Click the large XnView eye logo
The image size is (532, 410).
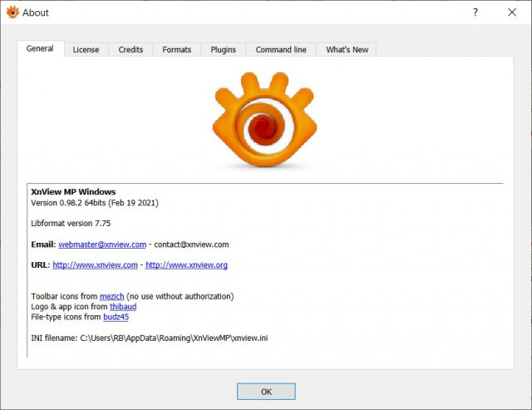[x=264, y=120]
